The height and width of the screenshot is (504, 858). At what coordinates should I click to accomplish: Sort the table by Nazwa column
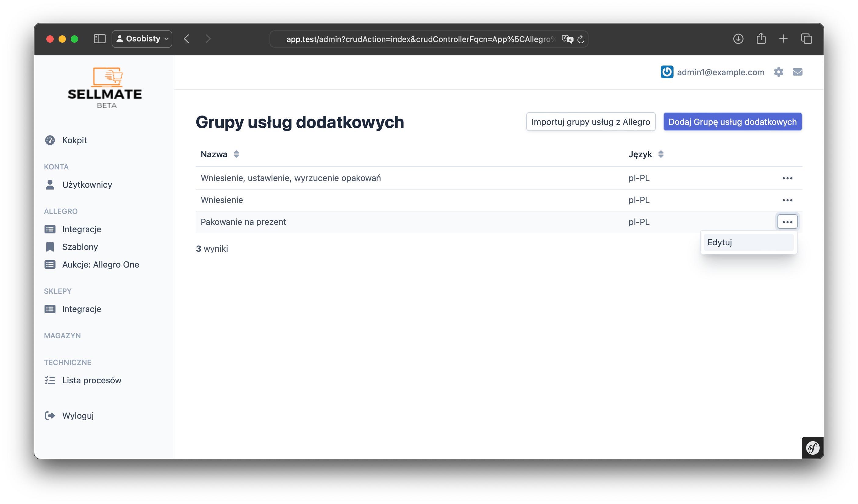[x=220, y=154]
